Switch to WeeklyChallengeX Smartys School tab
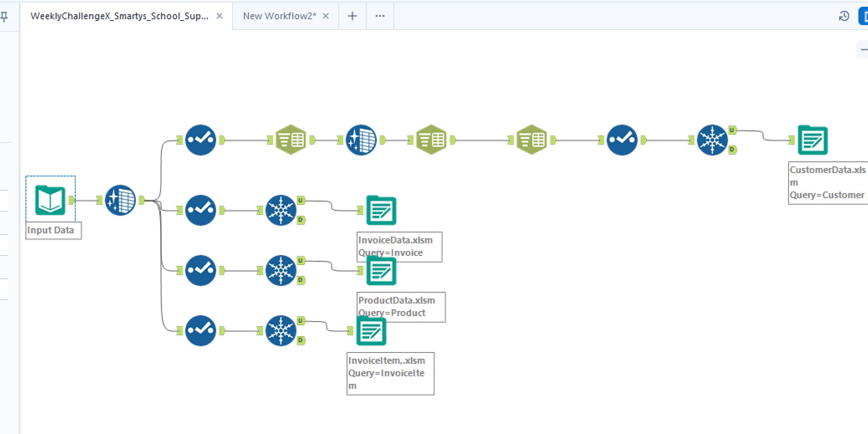 pos(120,16)
